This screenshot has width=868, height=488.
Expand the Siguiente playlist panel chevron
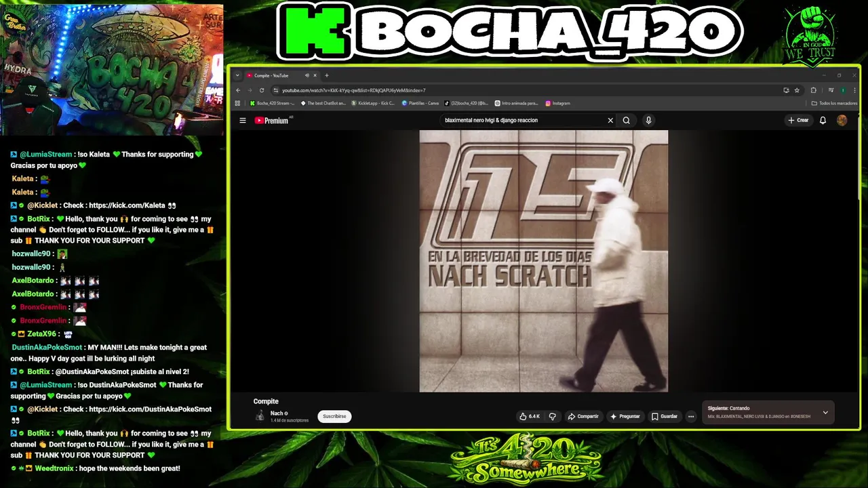[825, 412]
